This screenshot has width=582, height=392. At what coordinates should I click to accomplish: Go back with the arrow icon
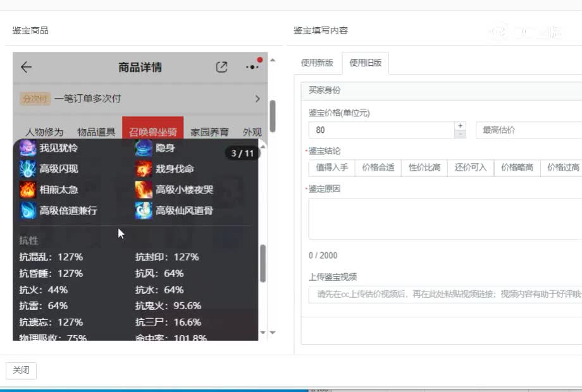coord(27,67)
